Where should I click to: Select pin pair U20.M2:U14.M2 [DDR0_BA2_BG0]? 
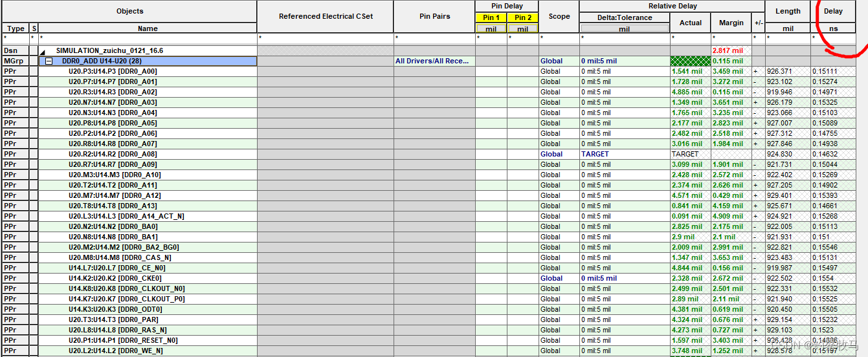[x=124, y=247]
